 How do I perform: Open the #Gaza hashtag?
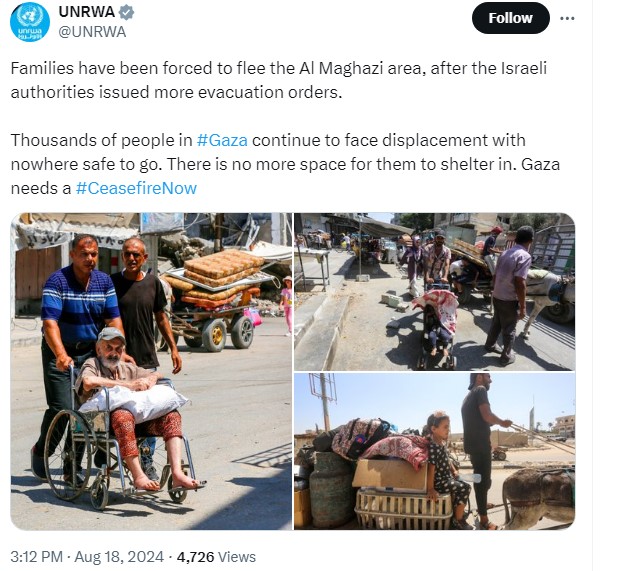point(222,141)
